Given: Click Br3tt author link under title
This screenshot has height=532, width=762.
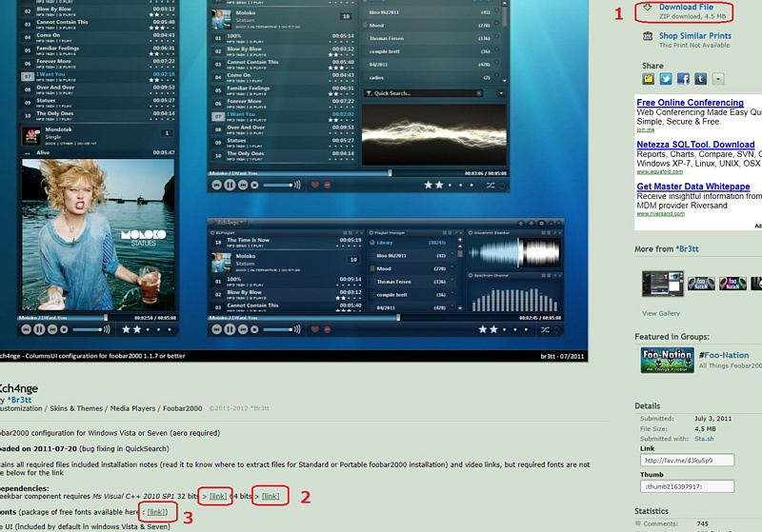Looking at the screenshot, I should 21,400.
